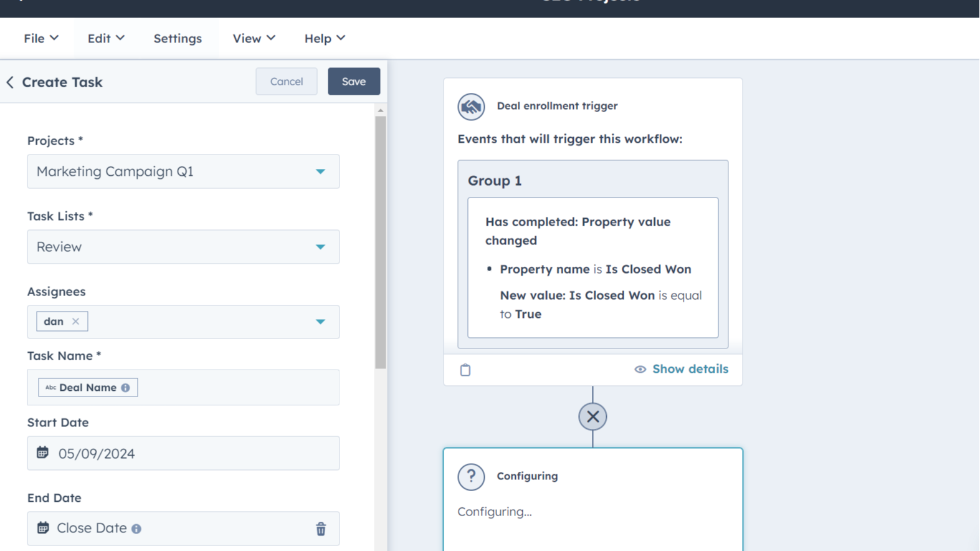Click calendar icon in End Date field
The height and width of the screenshot is (551, 980).
coord(43,528)
